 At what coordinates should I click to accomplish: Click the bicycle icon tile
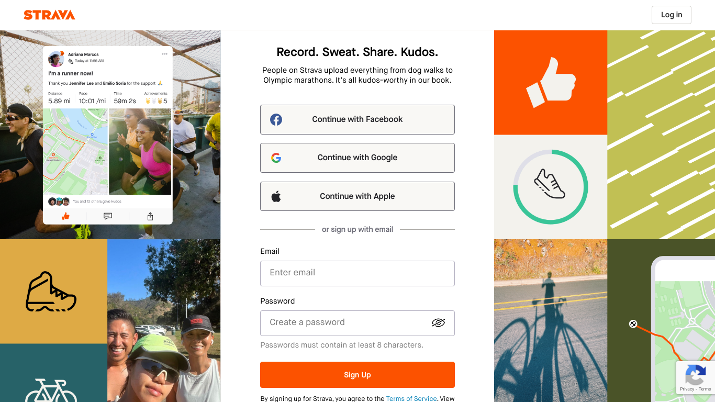[x=53, y=373]
